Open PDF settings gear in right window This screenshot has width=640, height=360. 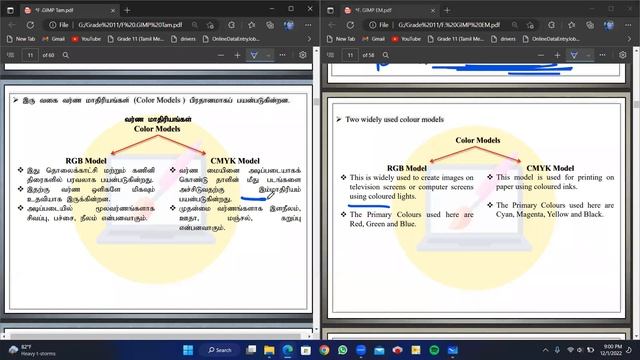[x=622, y=55]
